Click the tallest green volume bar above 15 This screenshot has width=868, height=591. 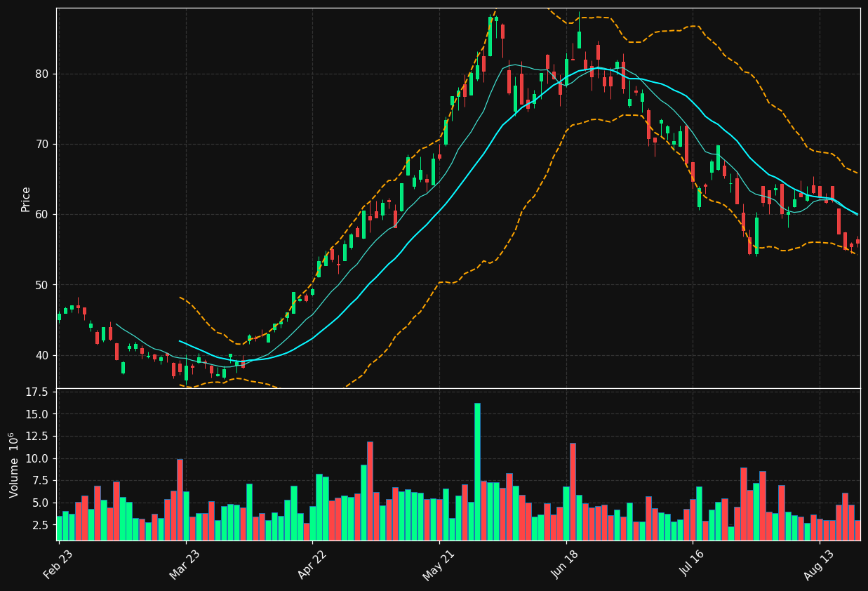click(477, 472)
